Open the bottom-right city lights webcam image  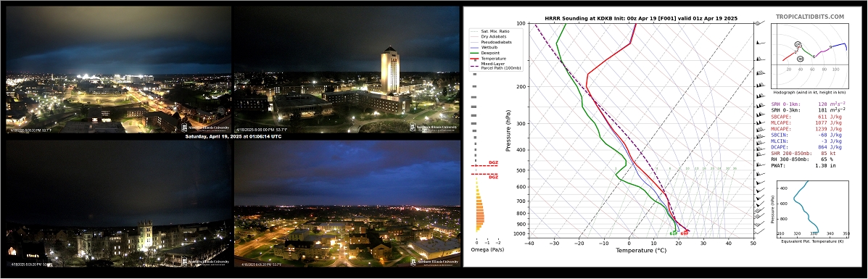pyautogui.click(x=347, y=204)
